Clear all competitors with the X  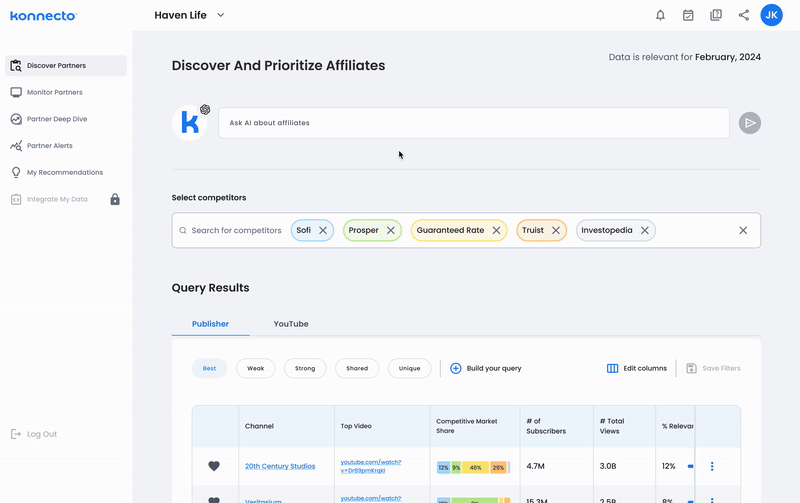[x=743, y=230]
